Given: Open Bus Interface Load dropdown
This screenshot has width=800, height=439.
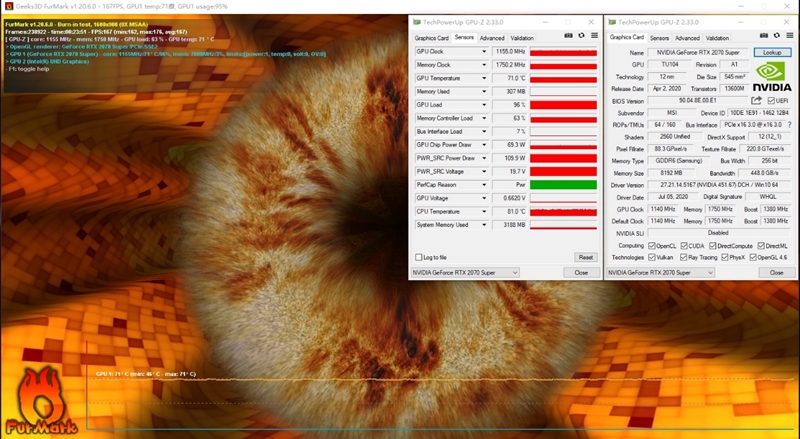Looking at the screenshot, I should coord(484,131).
